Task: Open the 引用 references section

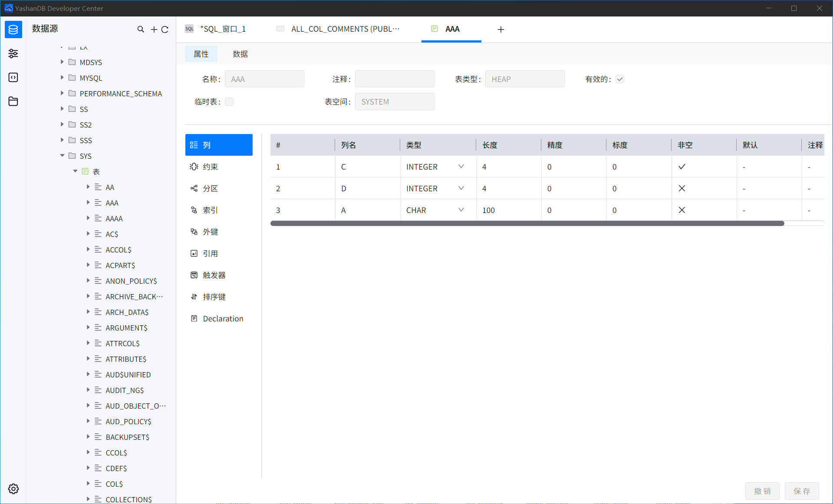Action: [219, 253]
